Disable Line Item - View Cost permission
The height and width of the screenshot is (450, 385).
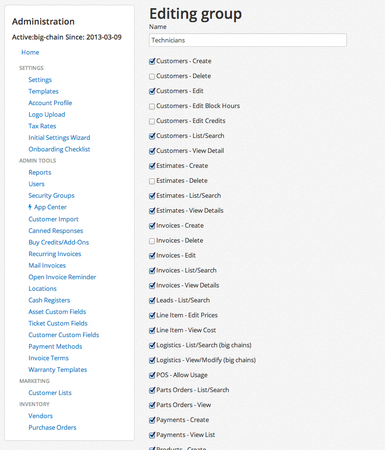152,330
